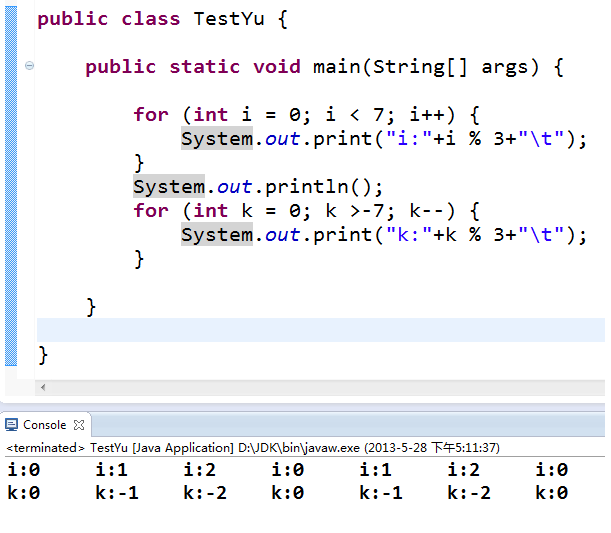
Task: Switch to the Console tab
Action: pos(45,425)
